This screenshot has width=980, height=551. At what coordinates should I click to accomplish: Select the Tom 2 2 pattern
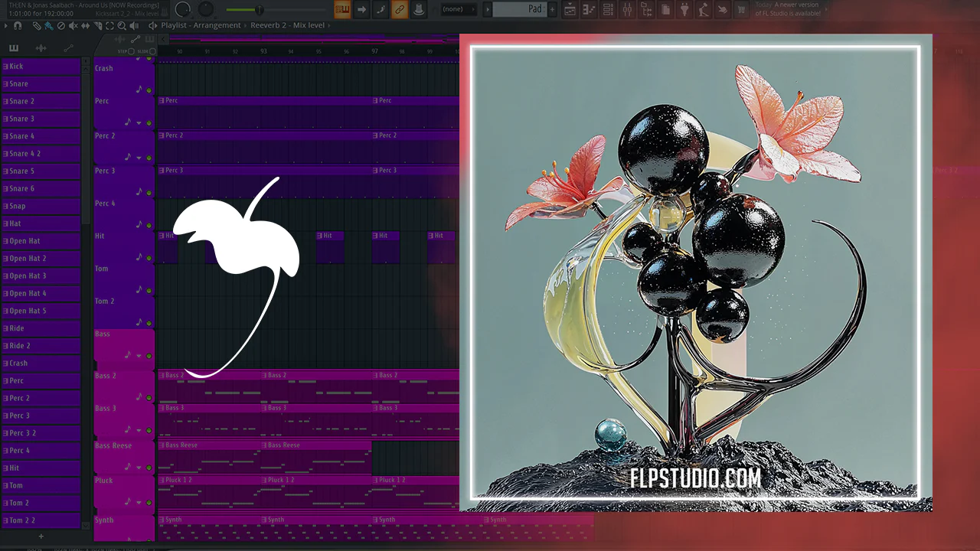(x=41, y=520)
